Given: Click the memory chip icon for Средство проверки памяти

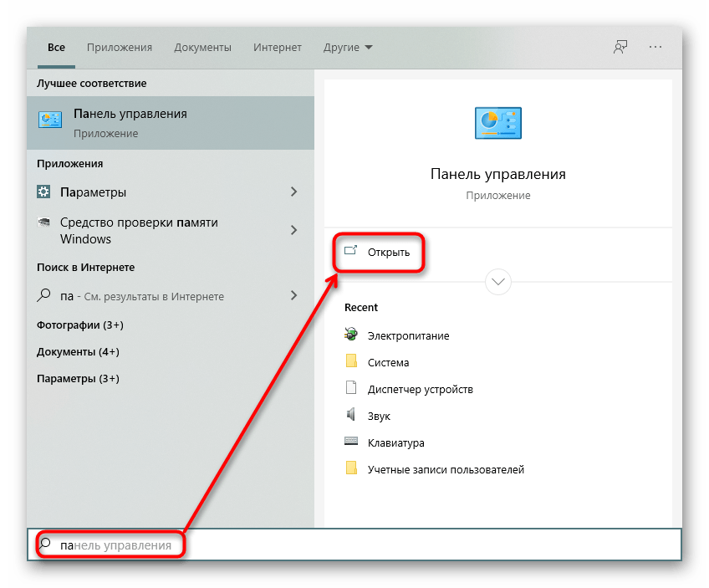Looking at the screenshot, I should (x=43, y=222).
